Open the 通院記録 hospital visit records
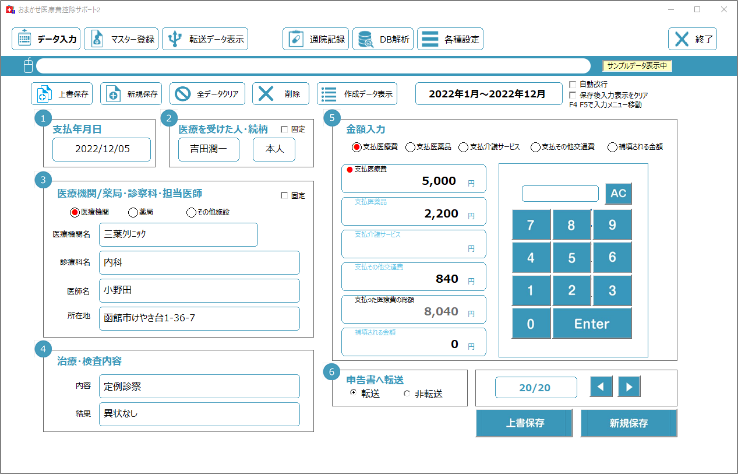Viewport: 738px width, 474px height. [x=314, y=39]
